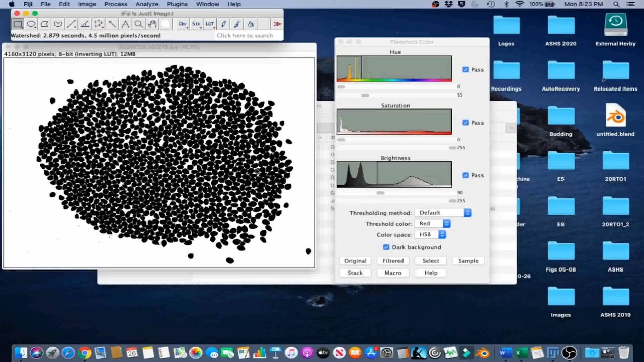The image size is (644, 362).
Task: Adjust the Brightness minimum slider at 90
Action: pos(380,193)
